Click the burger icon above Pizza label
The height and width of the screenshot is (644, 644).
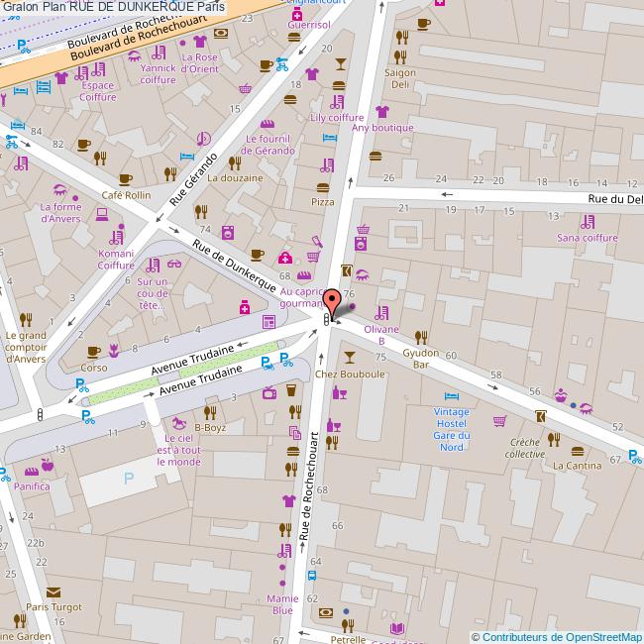coord(323,186)
